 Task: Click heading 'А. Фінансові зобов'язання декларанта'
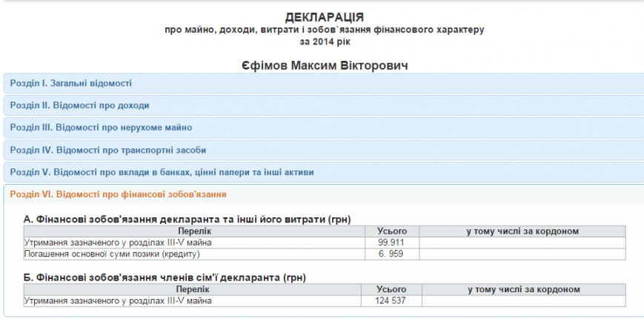pyautogui.click(x=187, y=220)
